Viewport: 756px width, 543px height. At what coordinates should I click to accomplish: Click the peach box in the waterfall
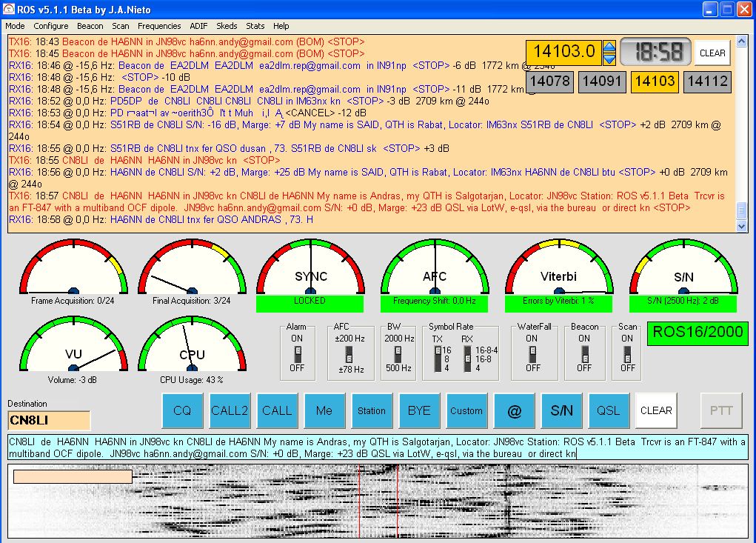(73, 476)
